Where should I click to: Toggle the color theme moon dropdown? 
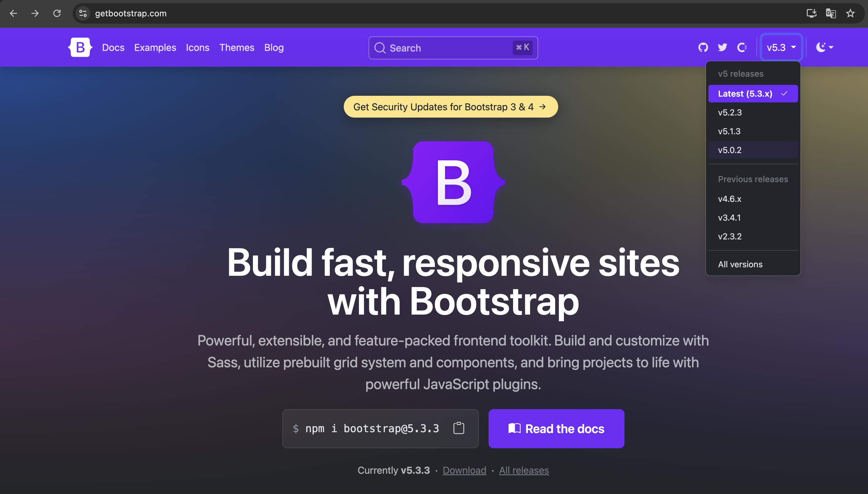(825, 47)
